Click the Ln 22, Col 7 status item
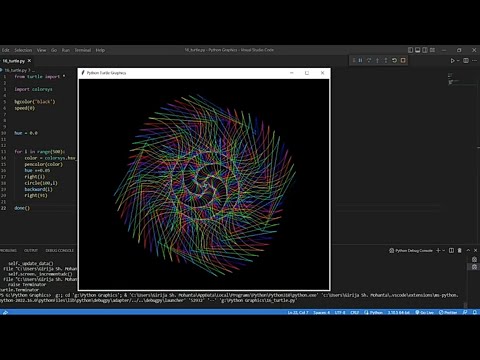The height and width of the screenshot is (360, 480). coord(298,312)
